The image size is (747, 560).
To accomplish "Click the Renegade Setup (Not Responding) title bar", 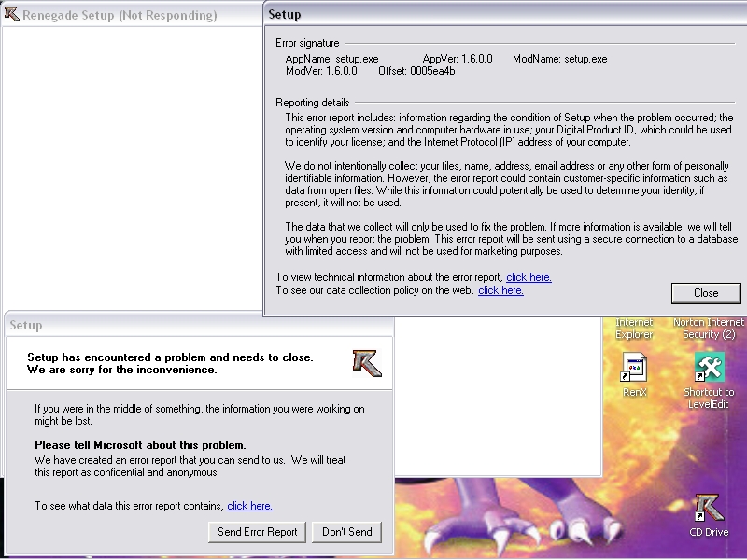I will coord(121,15).
